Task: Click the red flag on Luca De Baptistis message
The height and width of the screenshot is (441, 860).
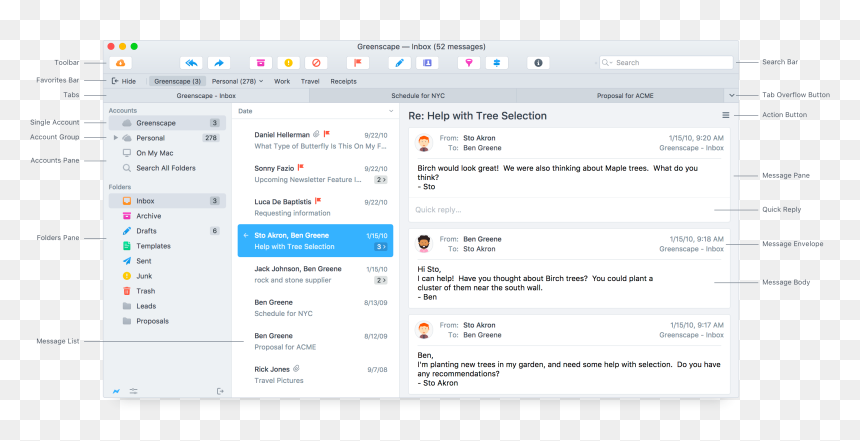Action: 318,201
